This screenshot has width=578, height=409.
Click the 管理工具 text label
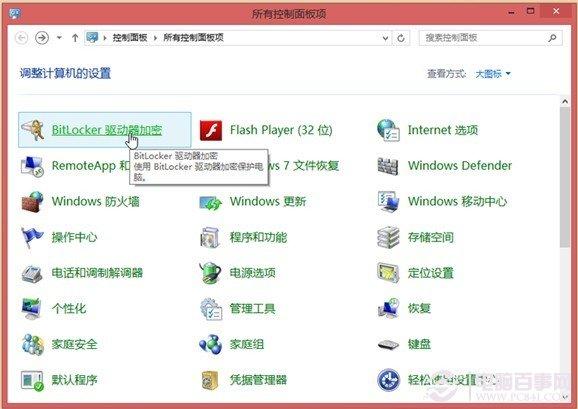click(253, 309)
